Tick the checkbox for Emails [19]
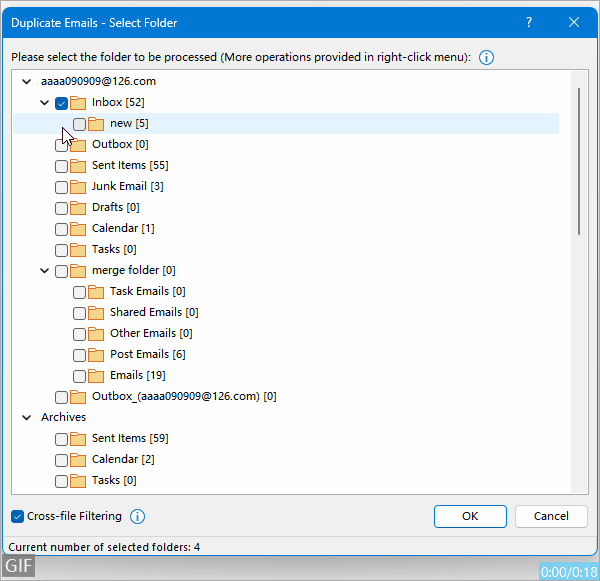Screen dimensions: 600x581 [80, 376]
